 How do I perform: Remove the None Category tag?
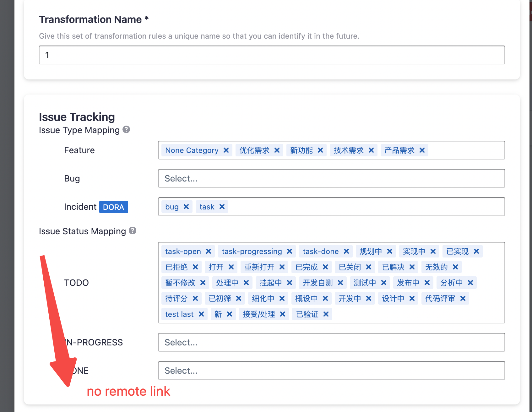coord(226,150)
